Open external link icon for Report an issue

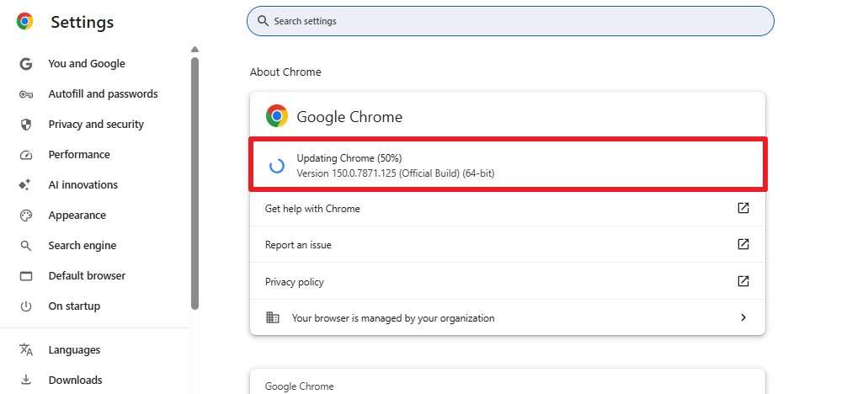[x=743, y=244]
